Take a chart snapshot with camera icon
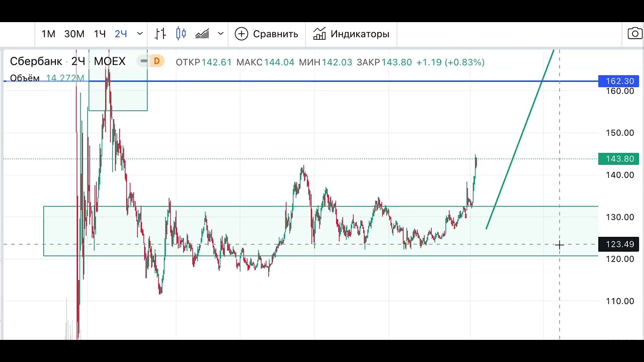The height and width of the screenshot is (362, 644). (635, 34)
